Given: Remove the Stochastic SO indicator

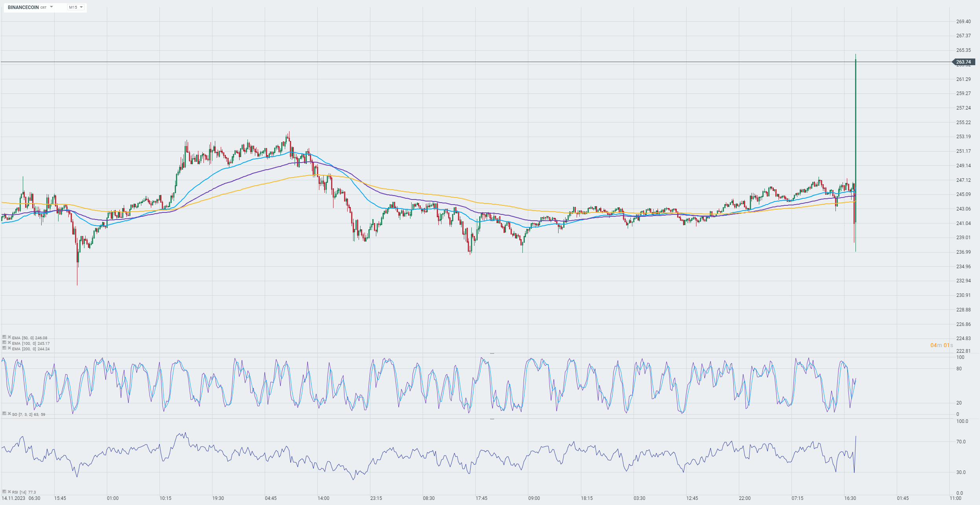Looking at the screenshot, I should coord(9,414).
